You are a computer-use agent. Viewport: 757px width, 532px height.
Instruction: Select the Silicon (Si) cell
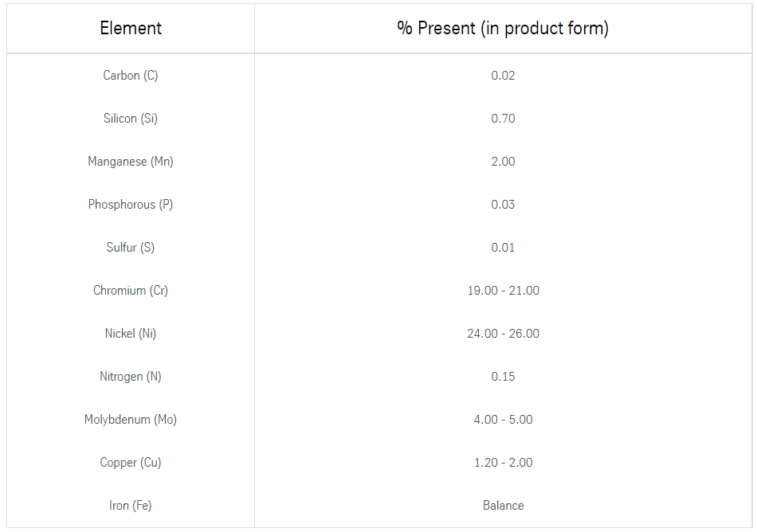131,119
